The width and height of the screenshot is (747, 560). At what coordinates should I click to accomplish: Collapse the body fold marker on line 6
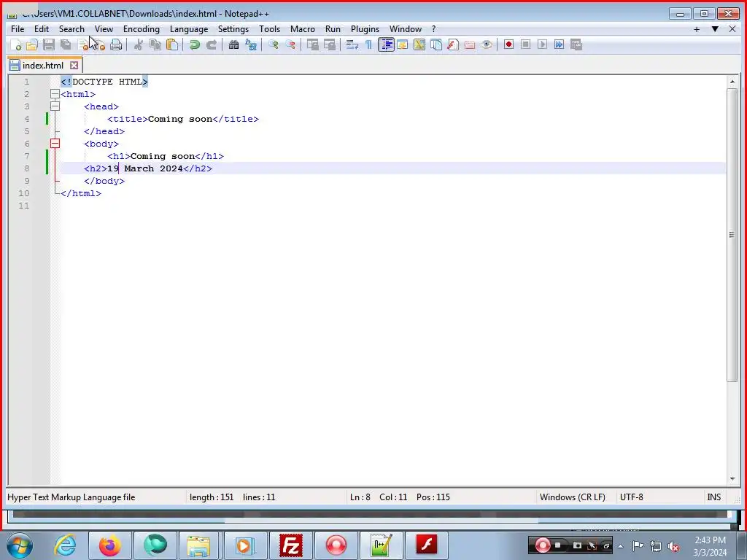[55, 144]
